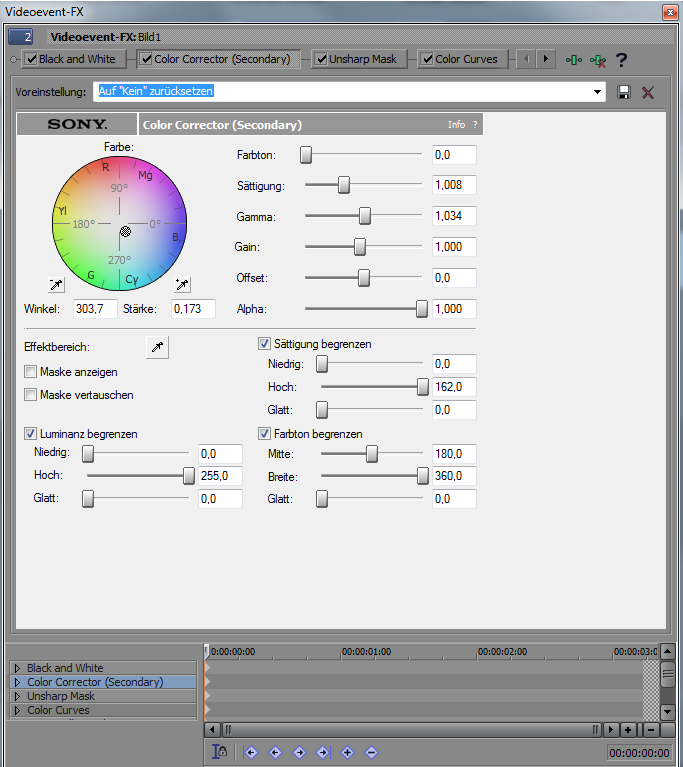Jump to the first keyframe
The image size is (683, 767).
(251, 752)
